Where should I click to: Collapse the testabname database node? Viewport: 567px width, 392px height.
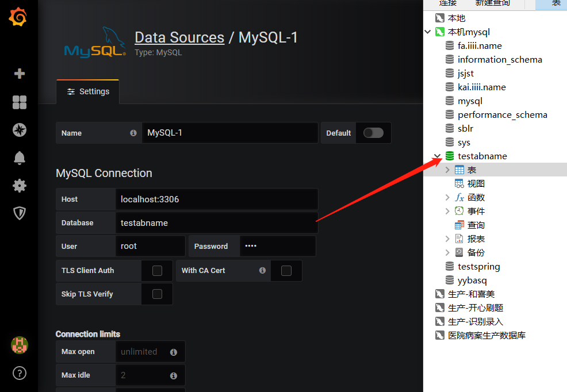coord(438,156)
